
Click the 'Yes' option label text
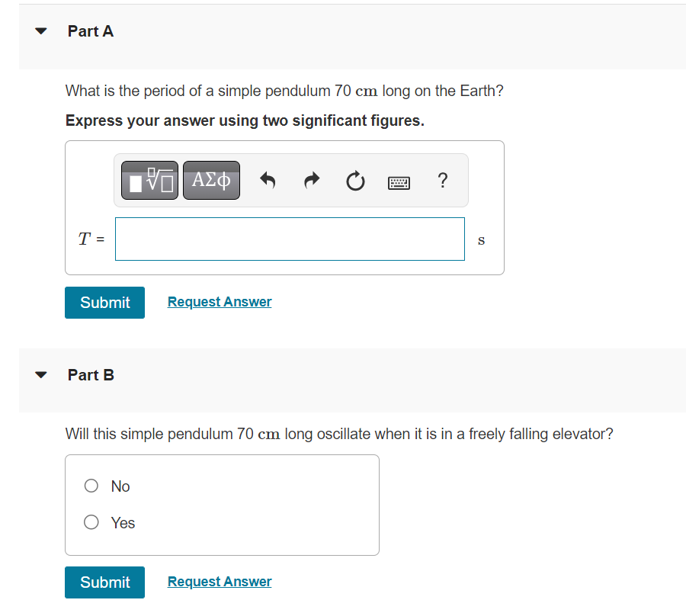coord(123,523)
